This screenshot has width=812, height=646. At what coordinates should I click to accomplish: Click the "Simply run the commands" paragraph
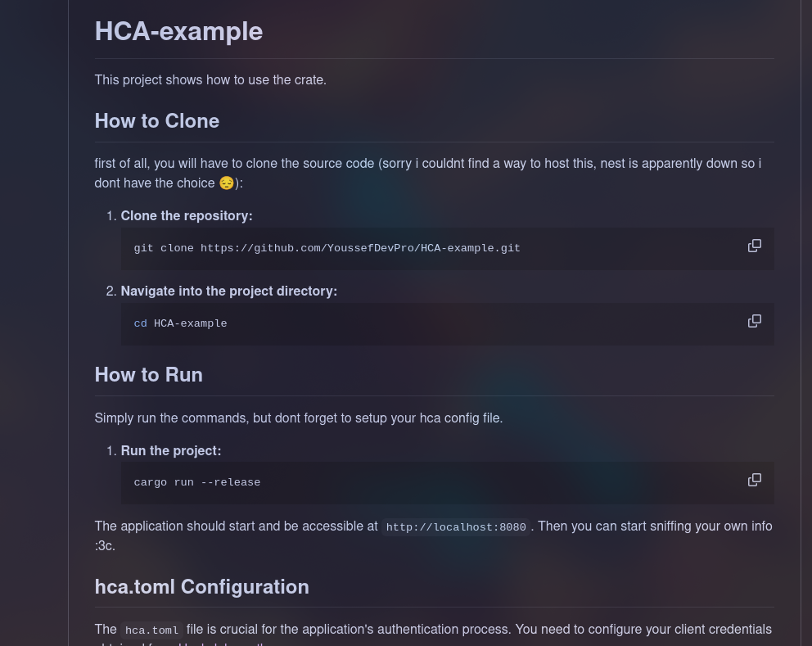tap(298, 418)
